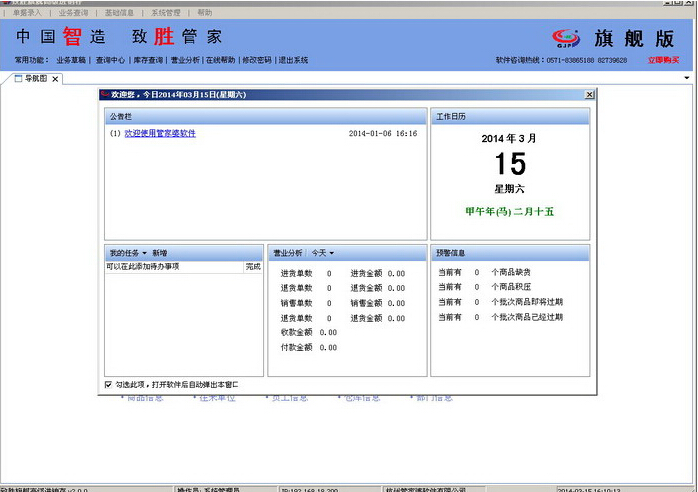Open the 单据录入 menu
Image resolution: width=698 pixels, height=492 pixels.
26,13
